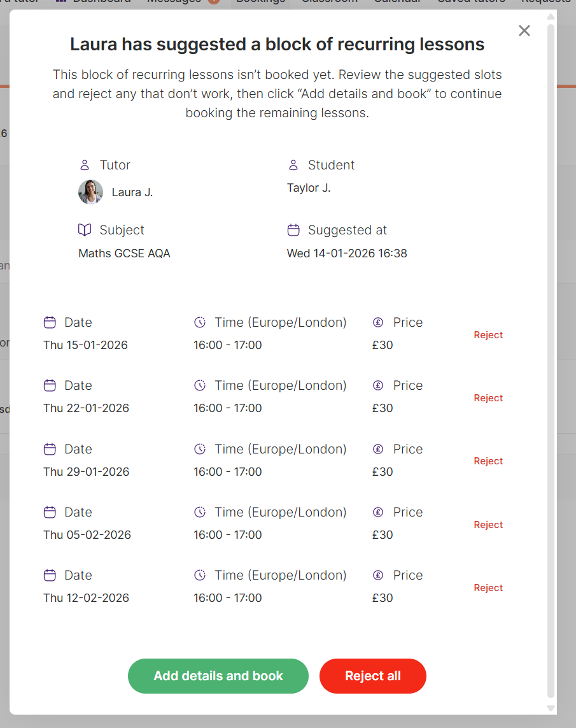Click the person icon beside Student
Image resolution: width=576 pixels, height=728 pixels.
[293, 165]
